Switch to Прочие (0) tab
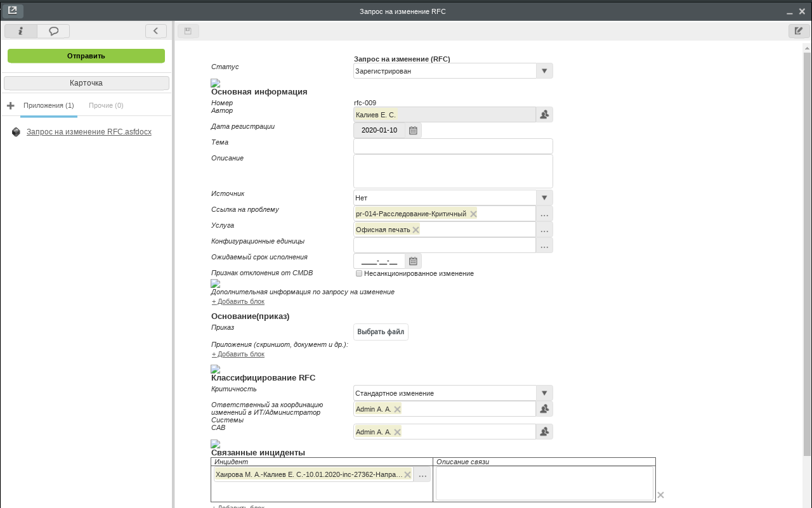 tap(106, 105)
